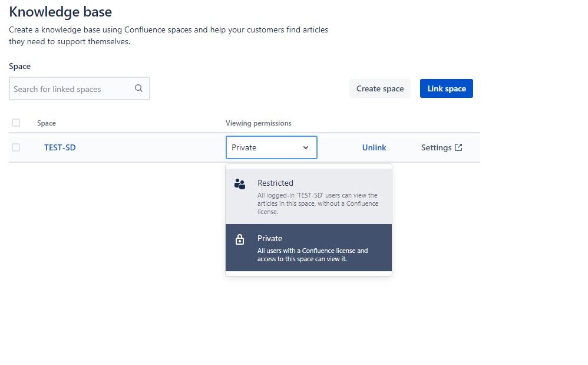Click the Space column header

point(47,123)
